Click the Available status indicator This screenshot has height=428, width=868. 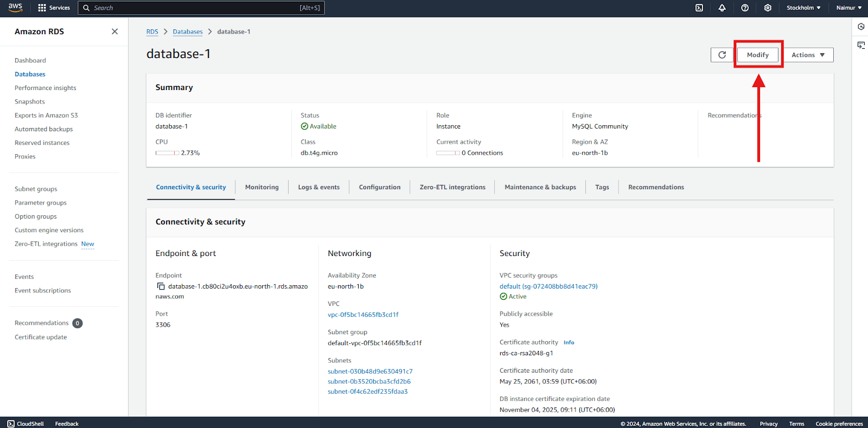318,126
